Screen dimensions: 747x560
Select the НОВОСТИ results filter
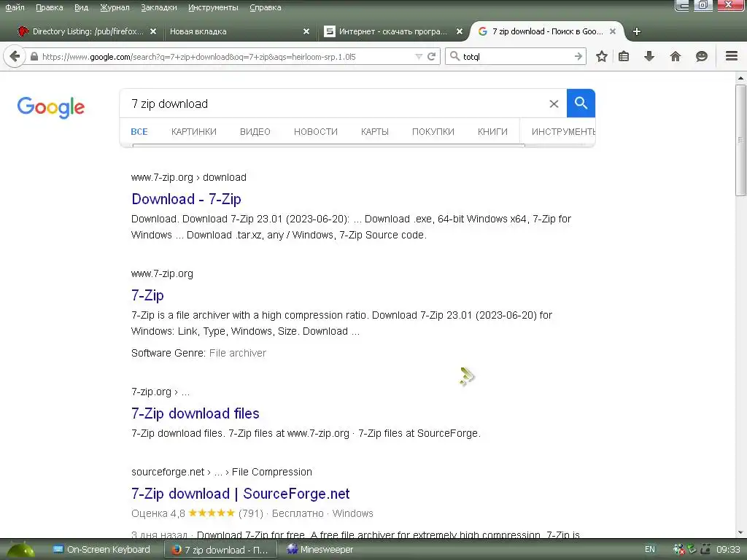tap(315, 132)
